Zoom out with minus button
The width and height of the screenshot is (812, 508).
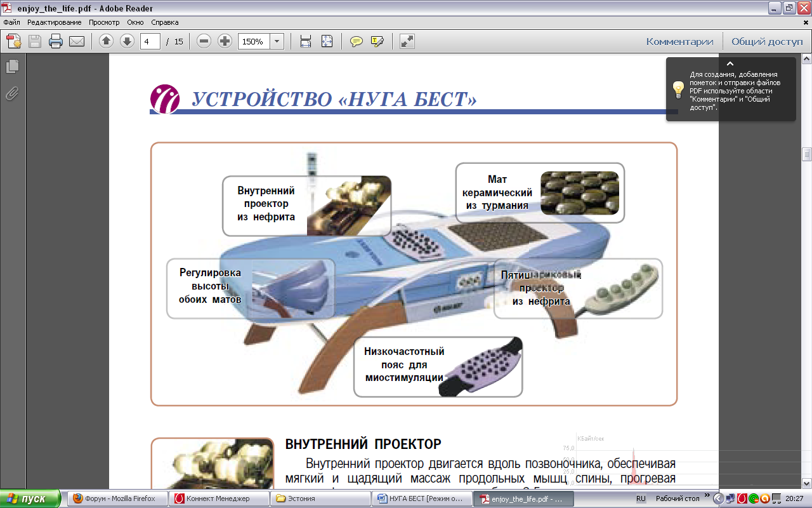[x=204, y=41]
